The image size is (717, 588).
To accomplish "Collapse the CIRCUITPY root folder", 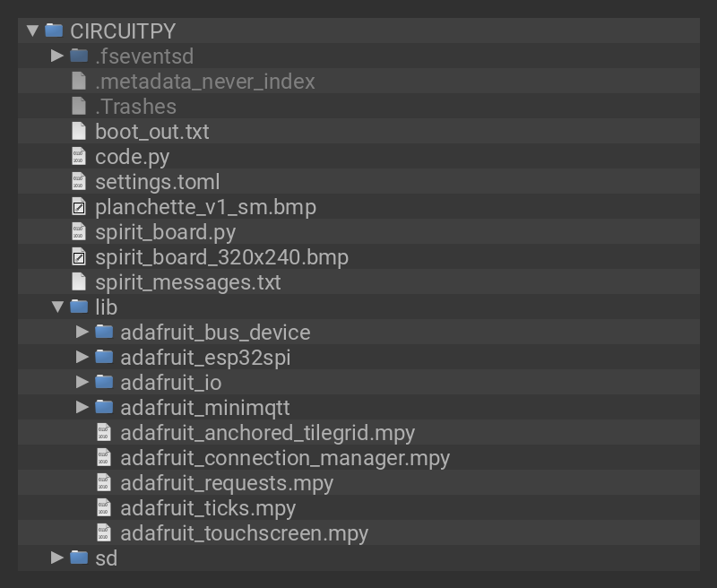I will pos(32,30).
